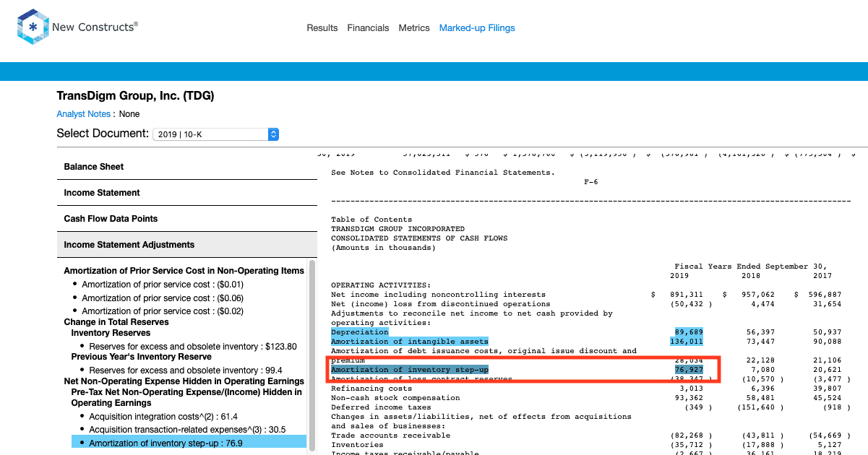Image resolution: width=868 pixels, height=455 pixels.
Task: Click Reserves for excess and obsolete inventory : $123.80
Action: 193,347
